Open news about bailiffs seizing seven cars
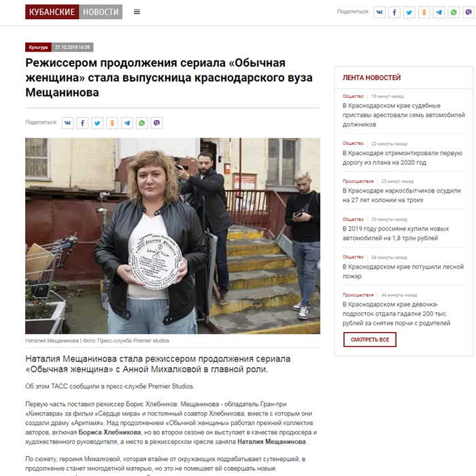The image size is (476, 476). (403, 115)
